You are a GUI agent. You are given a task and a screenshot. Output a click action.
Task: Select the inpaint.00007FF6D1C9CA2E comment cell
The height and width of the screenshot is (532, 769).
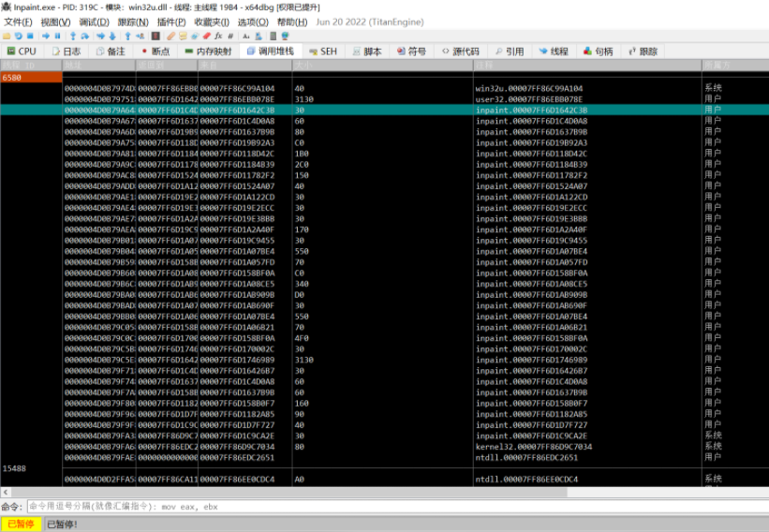(x=587, y=436)
